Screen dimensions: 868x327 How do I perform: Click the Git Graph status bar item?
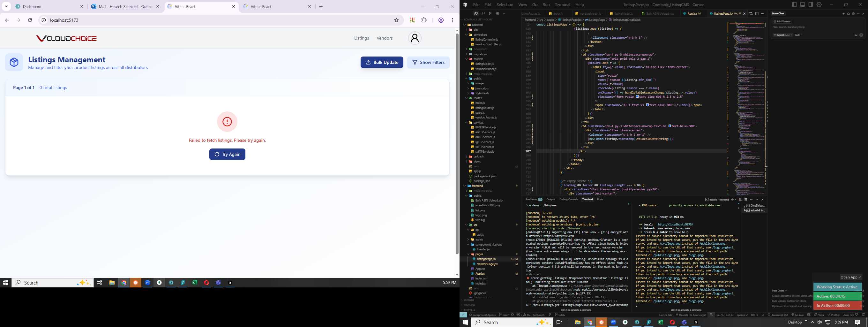click(x=538, y=315)
